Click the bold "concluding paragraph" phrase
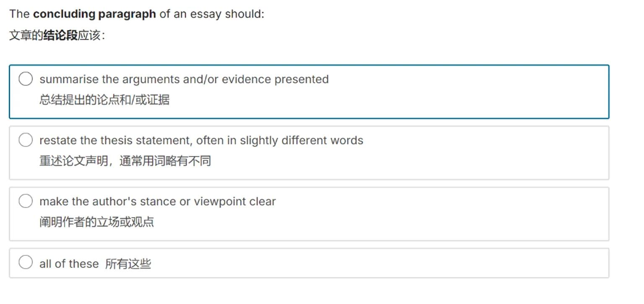 click(94, 14)
